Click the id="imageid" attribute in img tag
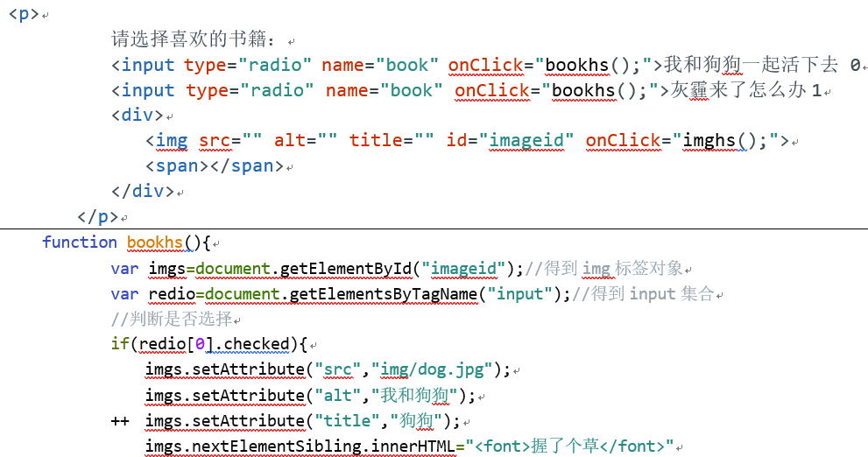The width and height of the screenshot is (868, 457). click(x=510, y=141)
